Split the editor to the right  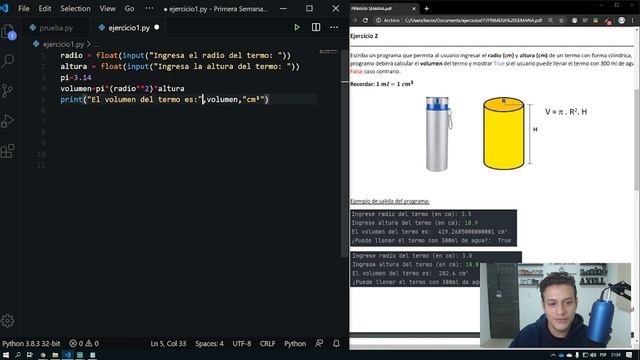[316, 27]
